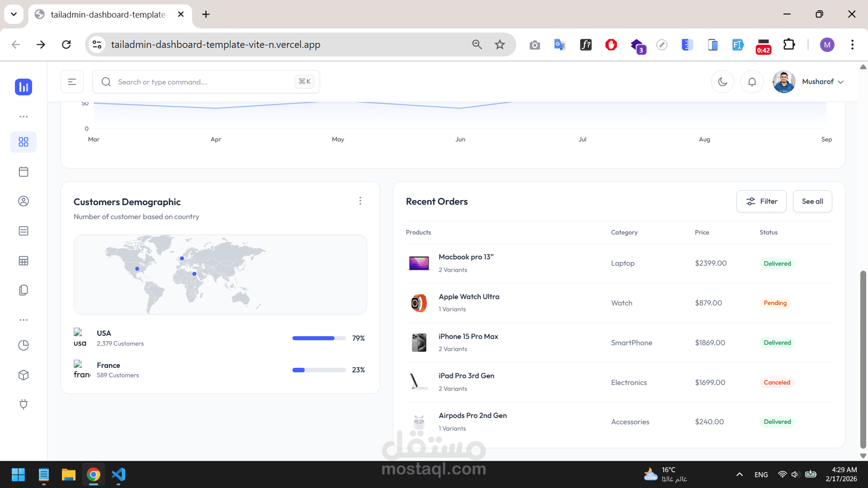This screenshot has width=868, height=488.
Task: Select the pie chart sidebar icon
Action: (24, 345)
